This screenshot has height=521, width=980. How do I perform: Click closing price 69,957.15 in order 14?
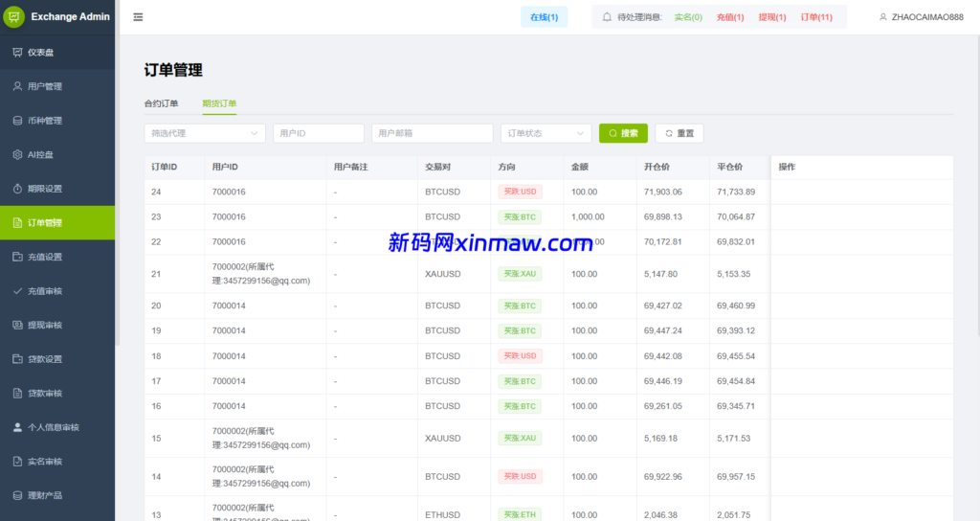tap(736, 477)
